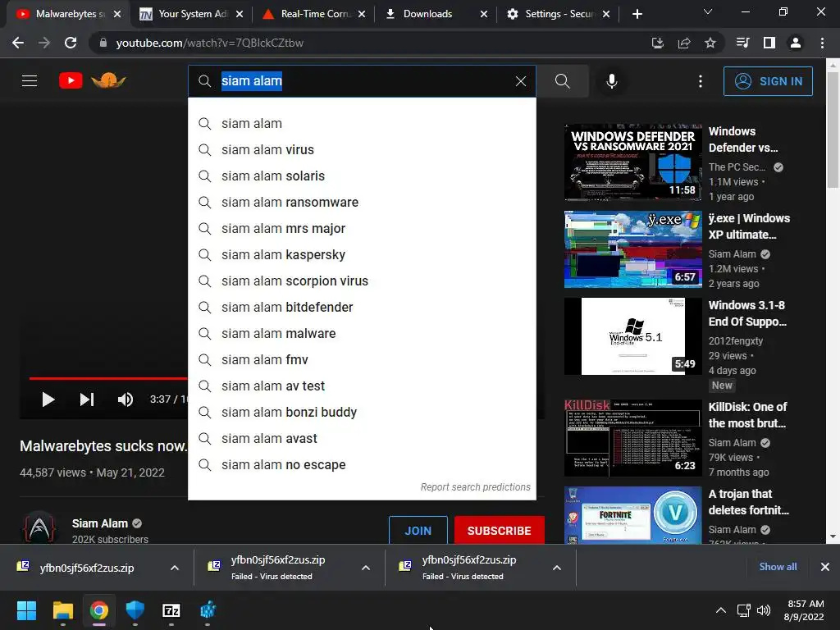Open KillDisk video title link

click(747, 414)
